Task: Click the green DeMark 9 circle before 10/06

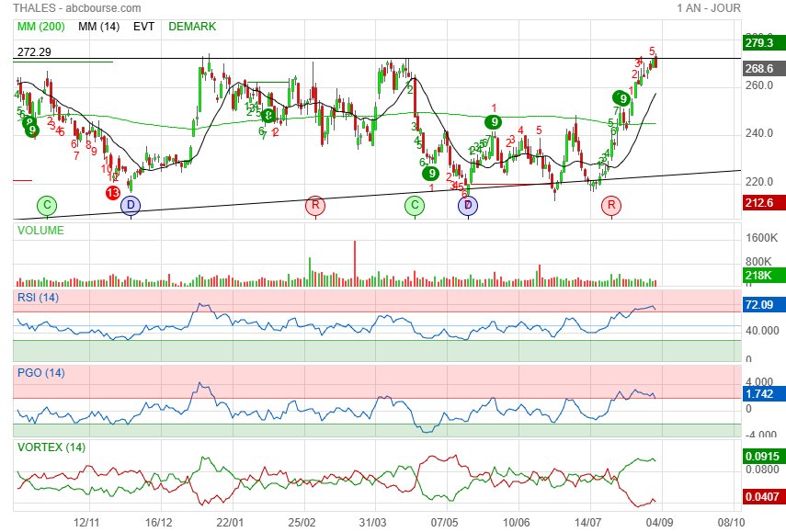Action: click(x=494, y=121)
